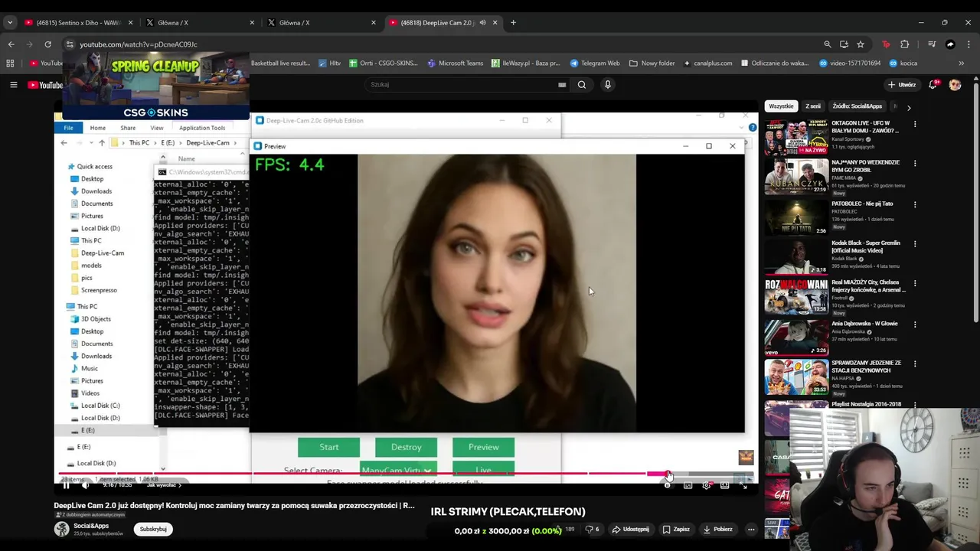
Task: Mute the DeepLive Cam tab speaker icon
Action: (482, 22)
